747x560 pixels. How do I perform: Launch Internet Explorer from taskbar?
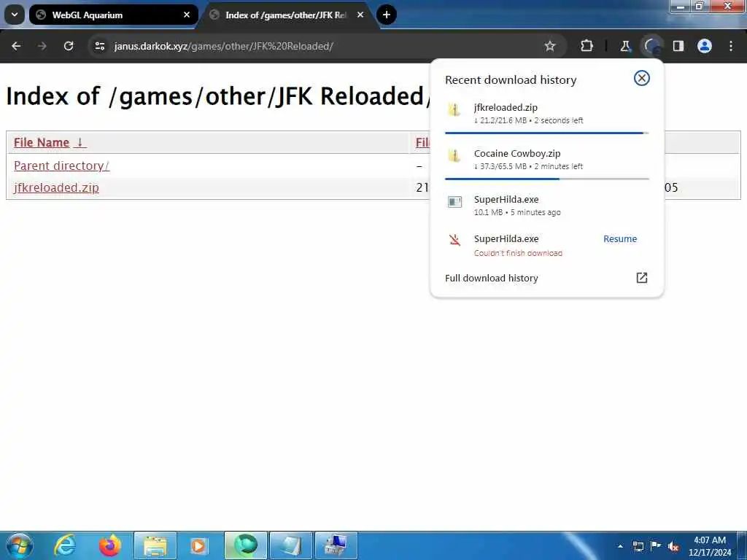[65, 545]
